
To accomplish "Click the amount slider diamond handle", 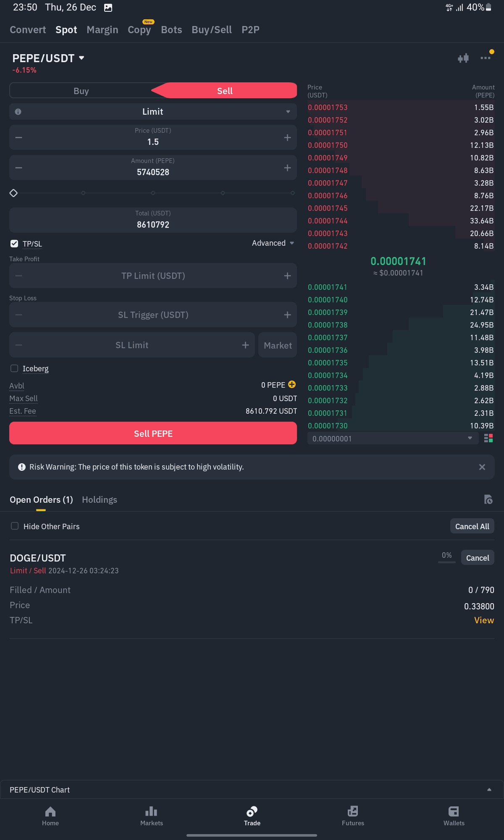I will click(13, 193).
